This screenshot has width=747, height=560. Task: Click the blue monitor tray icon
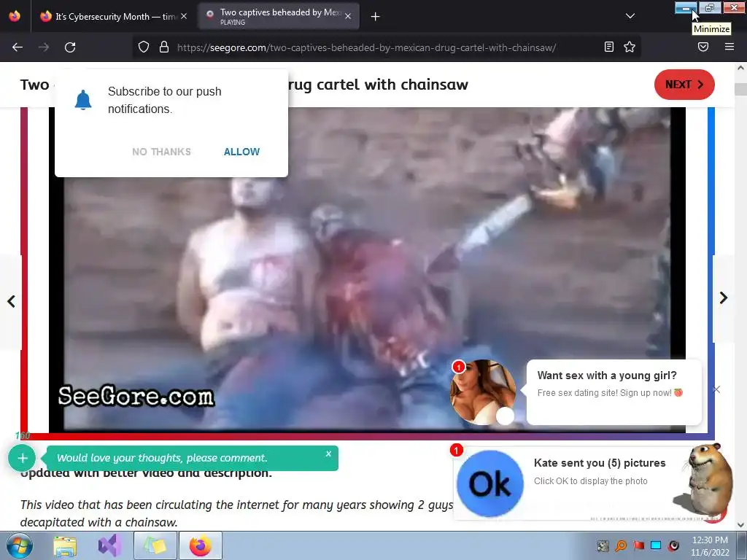point(656,545)
